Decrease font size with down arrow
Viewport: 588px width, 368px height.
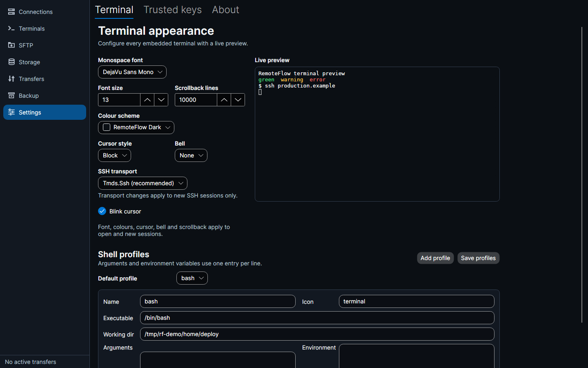tap(161, 100)
